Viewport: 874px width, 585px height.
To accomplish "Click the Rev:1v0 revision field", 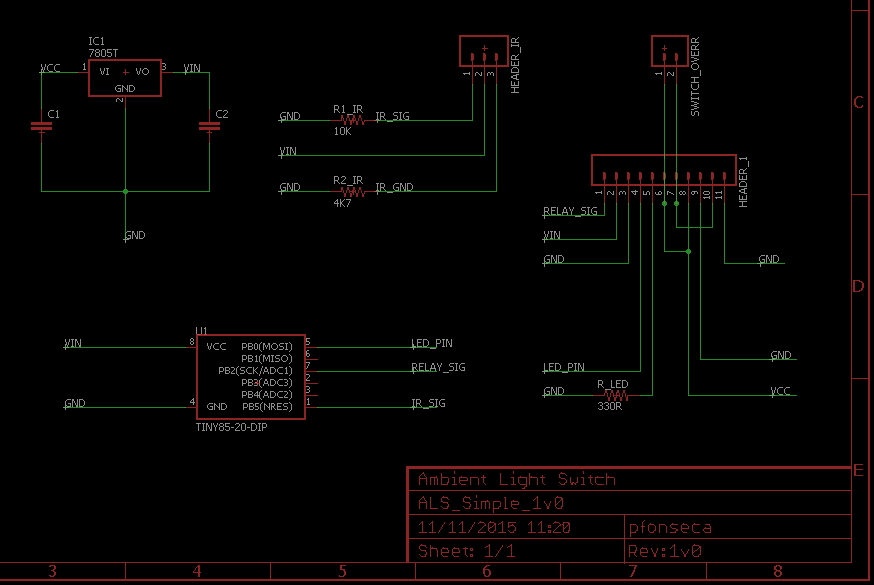I will (x=664, y=551).
